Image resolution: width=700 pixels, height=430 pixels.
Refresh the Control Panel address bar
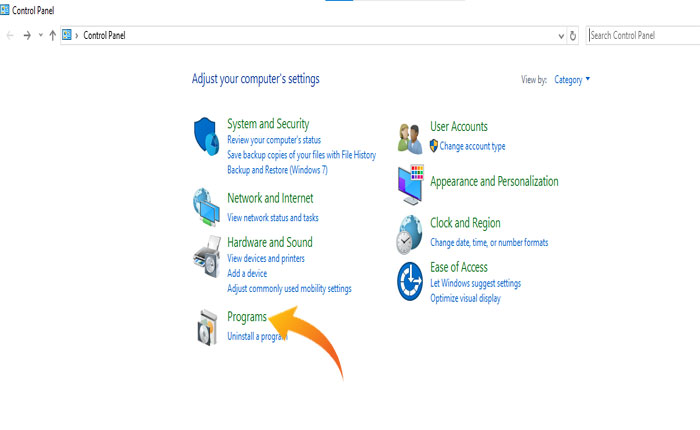pos(573,35)
